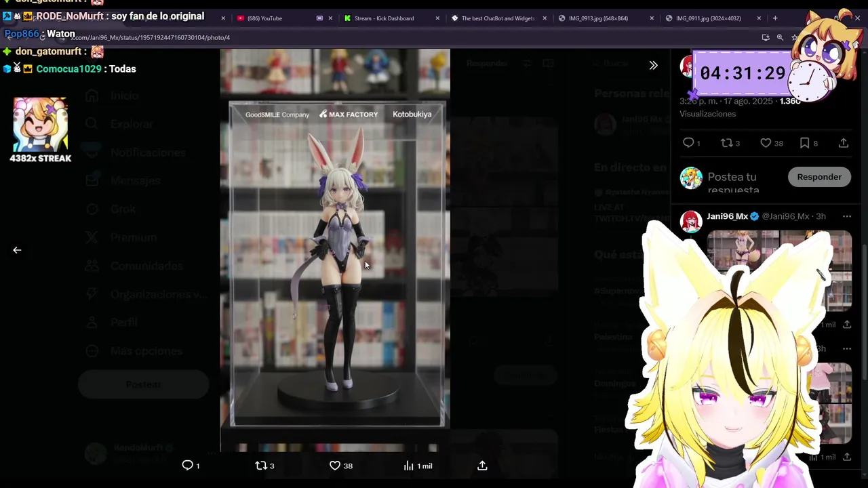Open more options on Jani96_Mx 3h reply
The image size is (868, 488).
(846, 216)
